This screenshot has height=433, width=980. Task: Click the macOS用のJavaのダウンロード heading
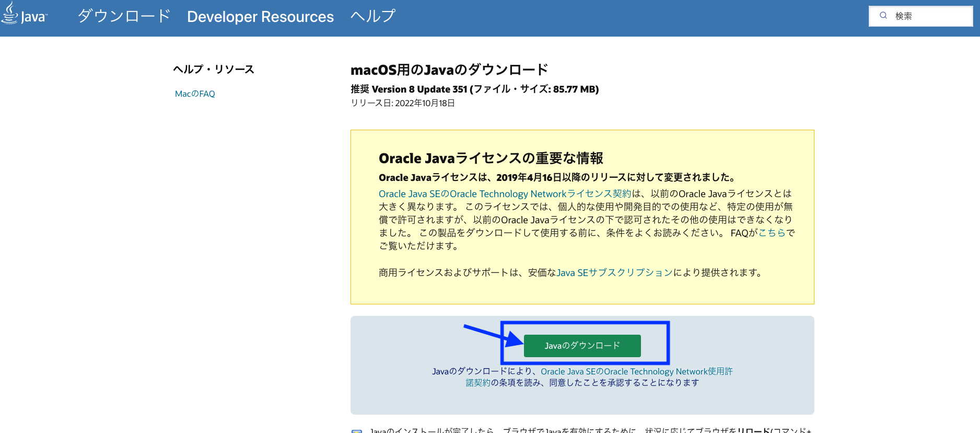coord(449,70)
